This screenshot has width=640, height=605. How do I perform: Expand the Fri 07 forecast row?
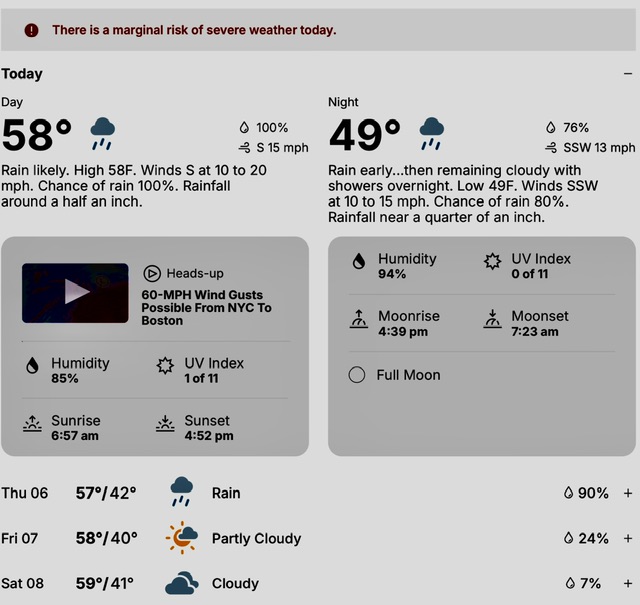point(628,538)
